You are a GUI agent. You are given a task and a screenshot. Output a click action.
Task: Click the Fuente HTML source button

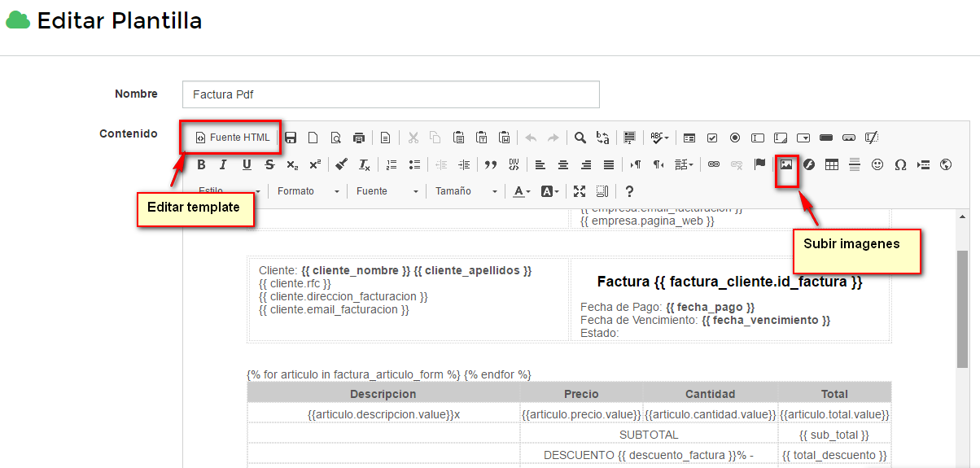pos(232,138)
